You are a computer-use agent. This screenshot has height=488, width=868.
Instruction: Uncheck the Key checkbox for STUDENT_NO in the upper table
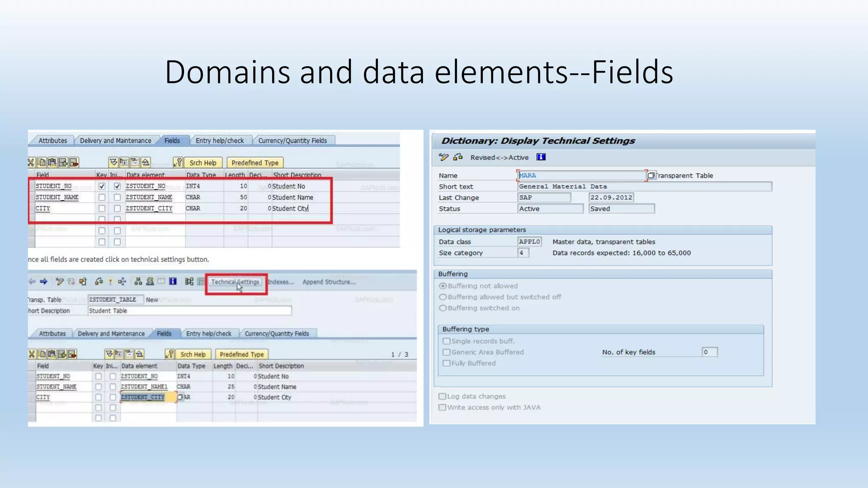tap(102, 186)
